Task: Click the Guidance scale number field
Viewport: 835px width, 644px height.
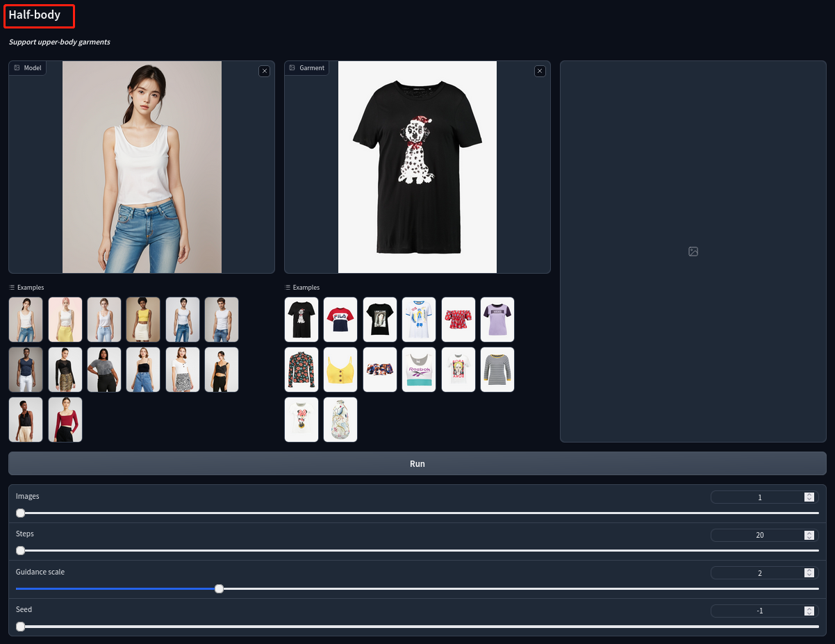Action: tap(765, 573)
